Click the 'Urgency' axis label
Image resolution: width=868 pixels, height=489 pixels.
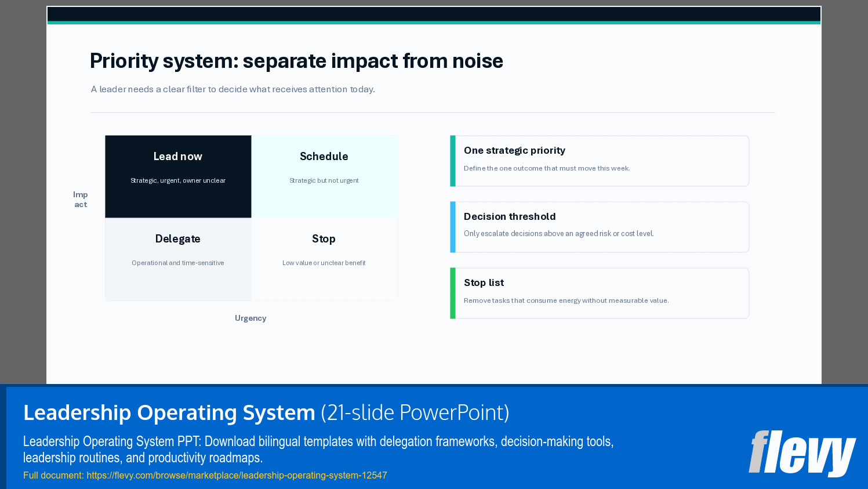click(250, 318)
